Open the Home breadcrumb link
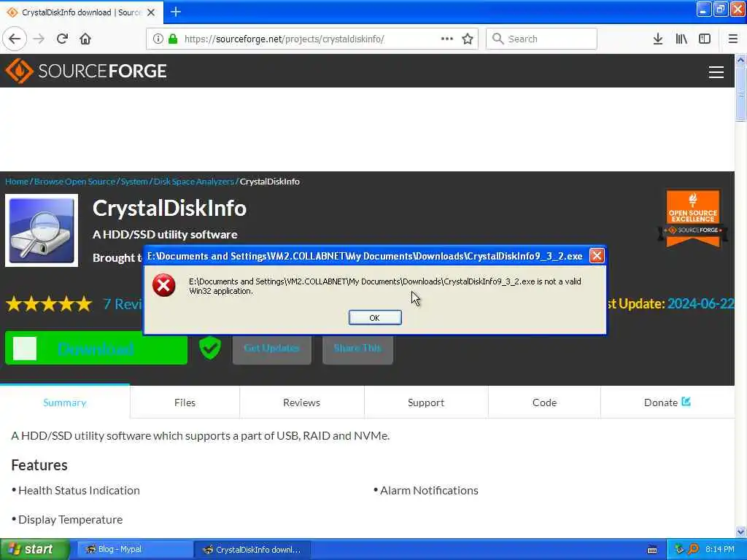Image resolution: width=747 pixels, height=560 pixels. [x=17, y=182]
